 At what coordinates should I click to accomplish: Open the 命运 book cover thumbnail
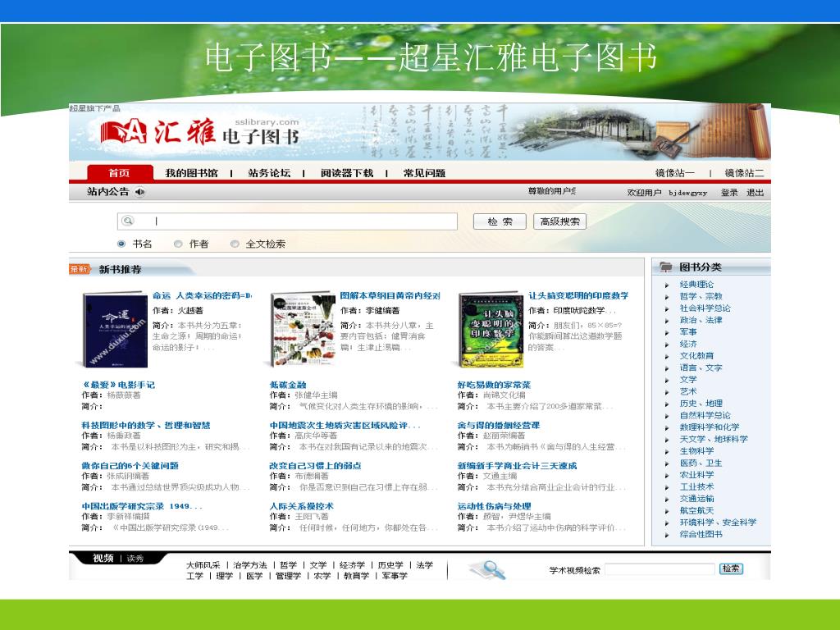pos(115,330)
